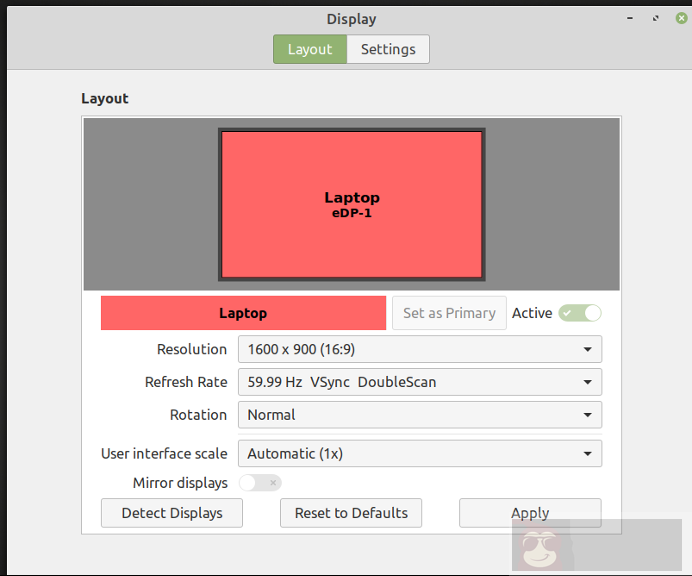Turn off the Active display switch
The width and height of the screenshot is (692, 576).
click(580, 313)
